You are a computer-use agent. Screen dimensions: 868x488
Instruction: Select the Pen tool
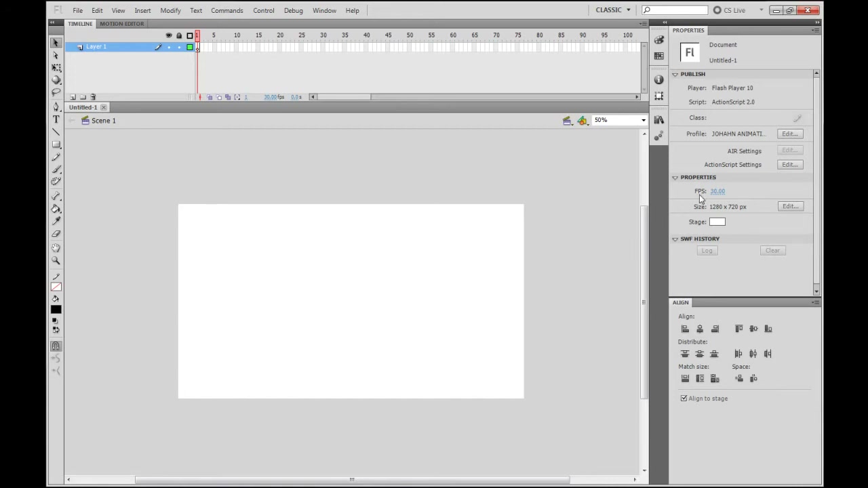56,107
